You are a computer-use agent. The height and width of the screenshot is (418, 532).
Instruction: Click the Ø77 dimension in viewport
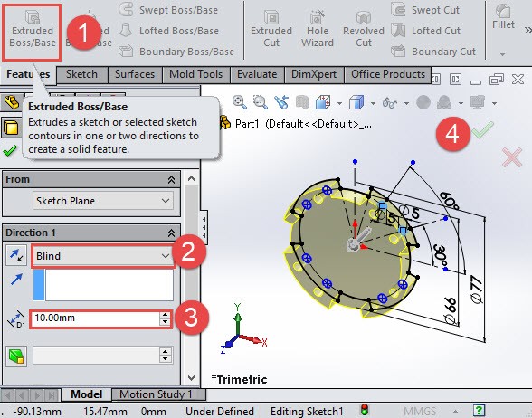point(476,290)
